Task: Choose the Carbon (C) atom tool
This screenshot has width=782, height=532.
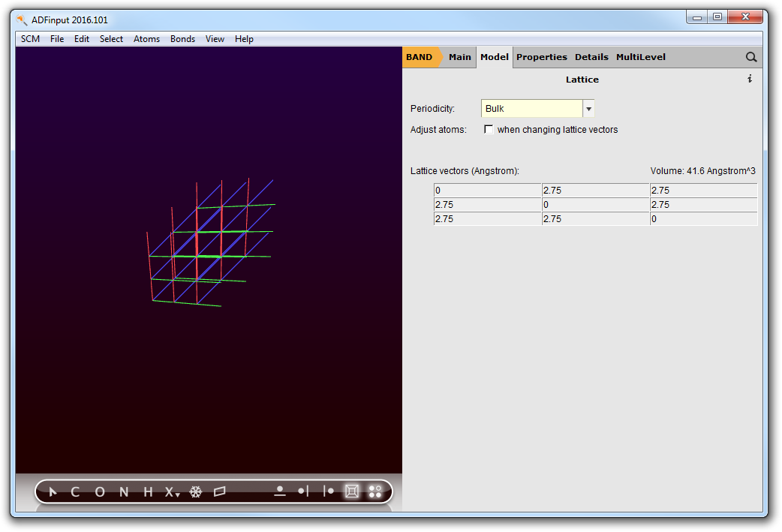Action: pos(75,492)
